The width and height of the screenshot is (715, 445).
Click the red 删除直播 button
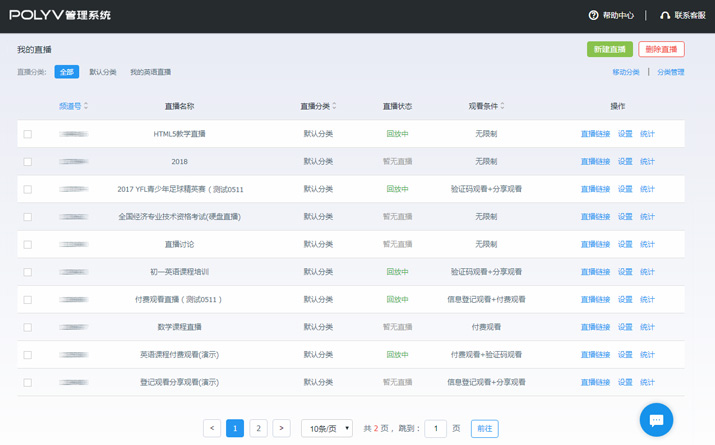[x=661, y=49]
